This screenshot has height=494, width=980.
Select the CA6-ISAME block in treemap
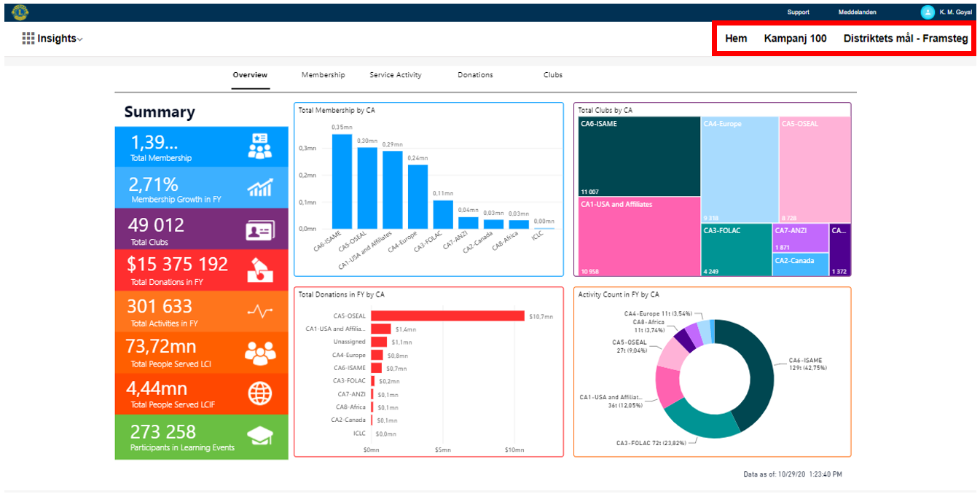tap(639, 157)
